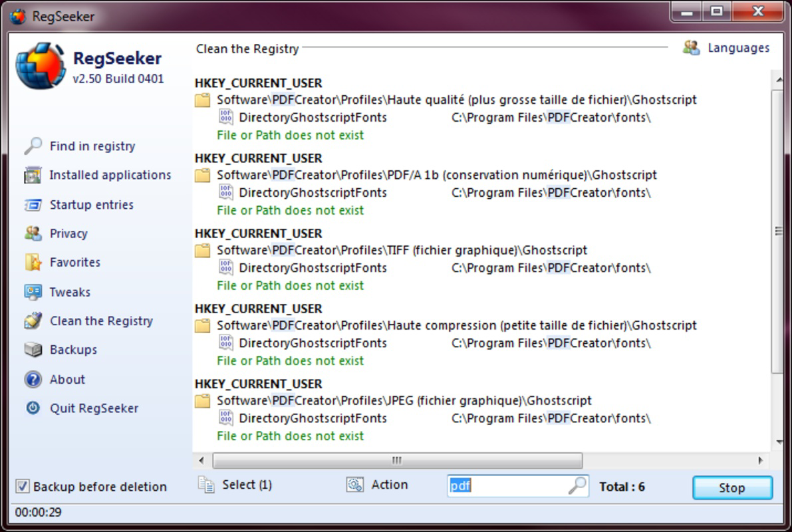Screen dimensions: 792x532
Task: Open Find in registry
Action: pyautogui.click(x=92, y=146)
